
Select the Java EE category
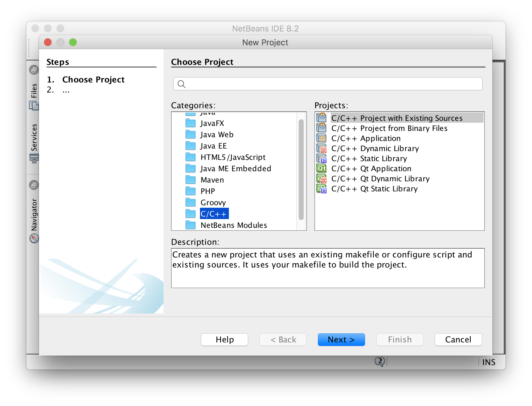(x=213, y=146)
